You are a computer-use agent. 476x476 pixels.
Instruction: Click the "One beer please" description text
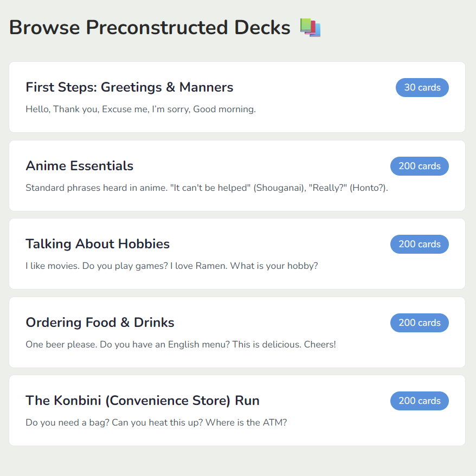click(x=181, y=344)
